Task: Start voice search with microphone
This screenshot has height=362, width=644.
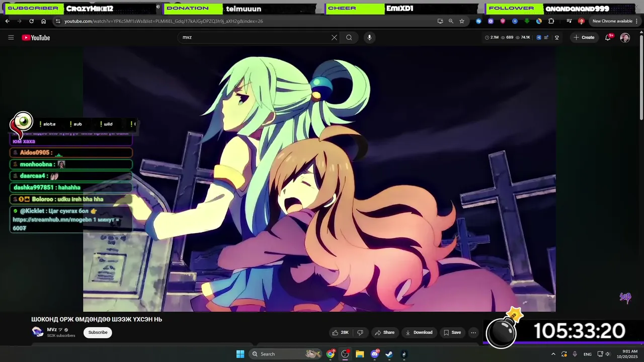Action: [x=369, y=37]
